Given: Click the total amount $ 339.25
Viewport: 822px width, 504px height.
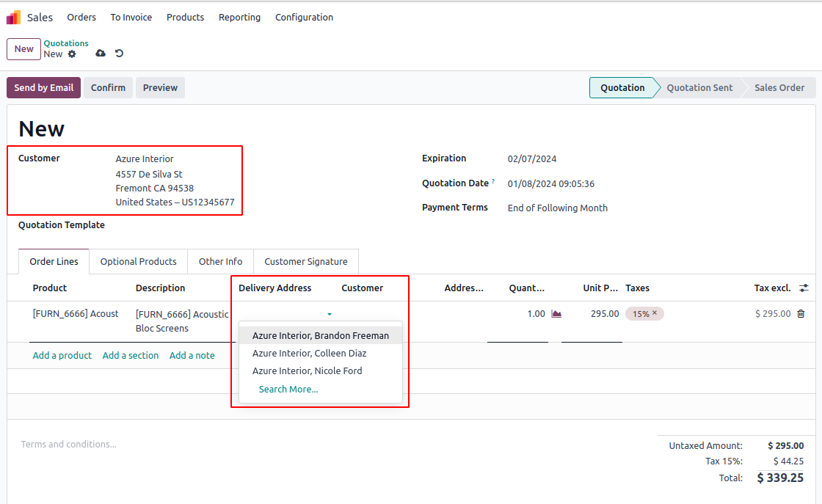Looking at the screenshot, I should 780,478.
